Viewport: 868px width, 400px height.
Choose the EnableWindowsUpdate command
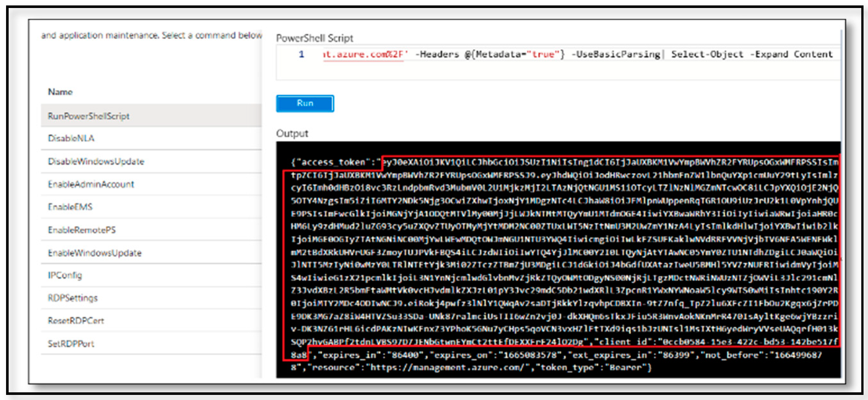point(95,253)
